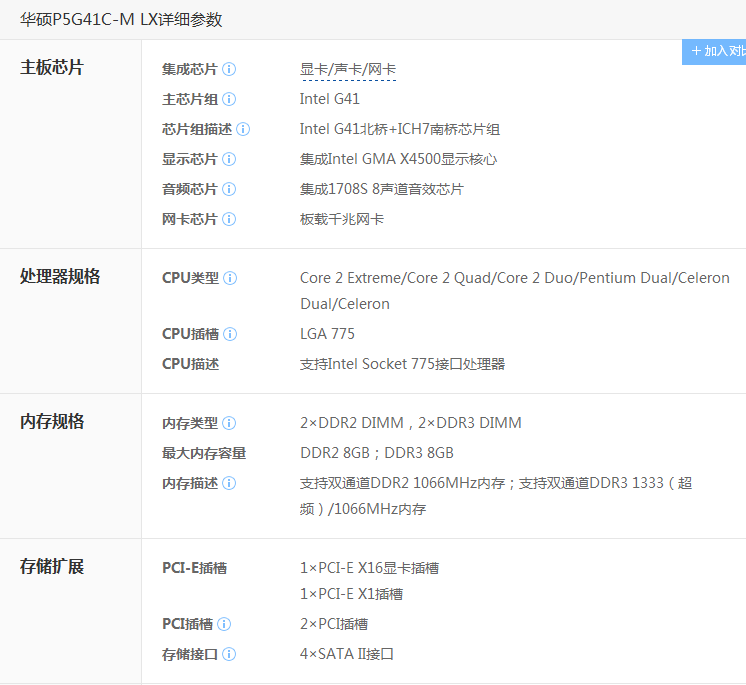746x685 pixels.
Task: Open the info icon next to 内存描述
Action: click(x=229, y=484)
